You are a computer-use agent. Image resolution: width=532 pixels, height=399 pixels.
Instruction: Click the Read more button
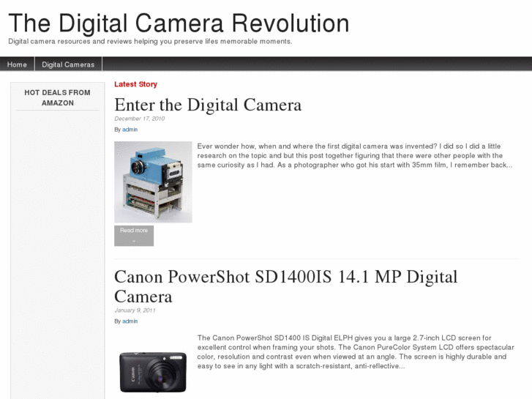tap(134, 236)
